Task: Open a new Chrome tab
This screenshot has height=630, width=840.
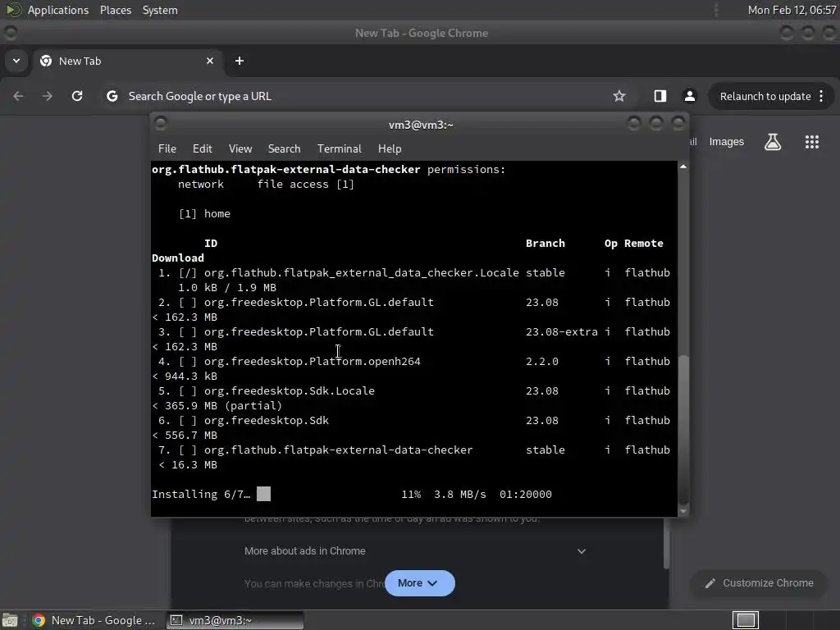Action: point(240,61)
